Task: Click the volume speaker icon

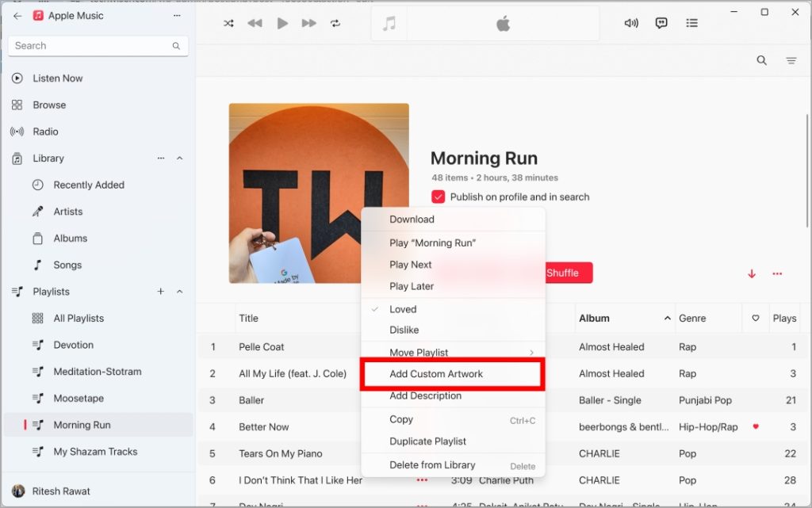Action: pyautogui.click(x=631, y=23)
